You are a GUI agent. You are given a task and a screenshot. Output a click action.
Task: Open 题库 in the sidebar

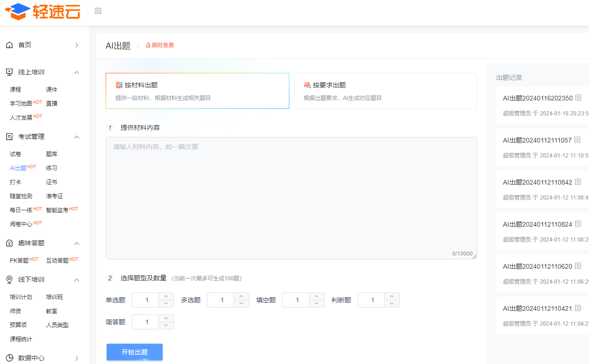click(51, 154)
